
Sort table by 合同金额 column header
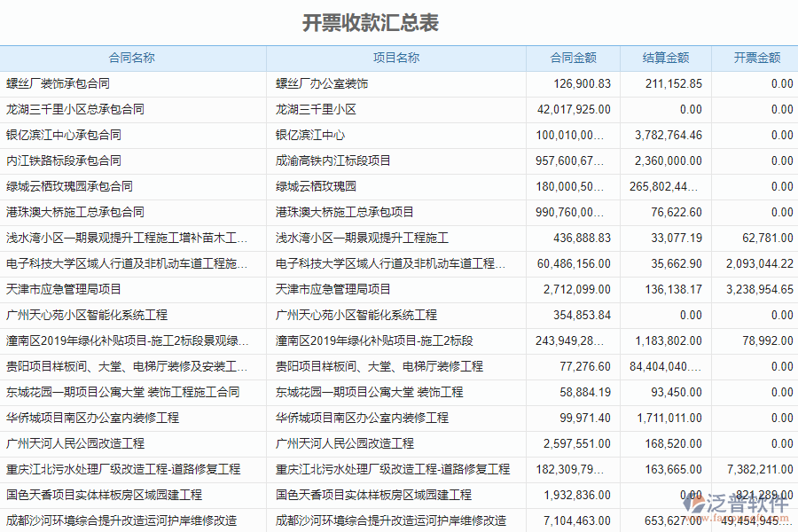point(572,58)
